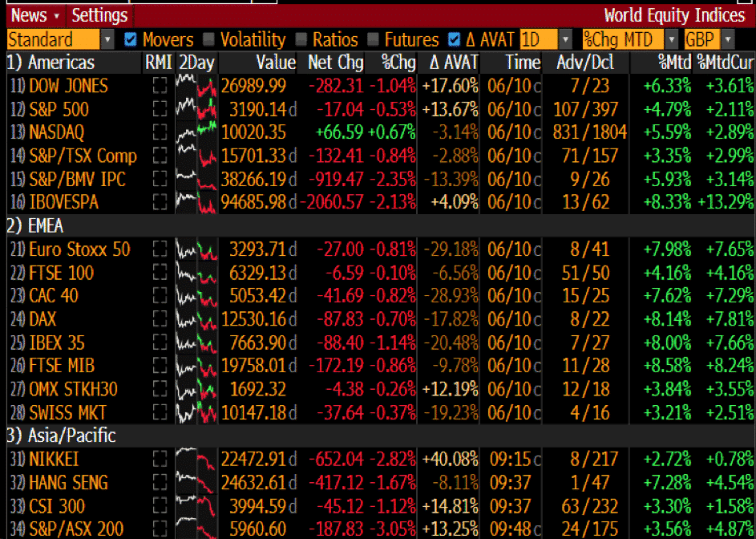Click the SWISS MKT Δ AVAT -19.23%
The height and width of the screenshot is (539, 756).
[451, 412]
